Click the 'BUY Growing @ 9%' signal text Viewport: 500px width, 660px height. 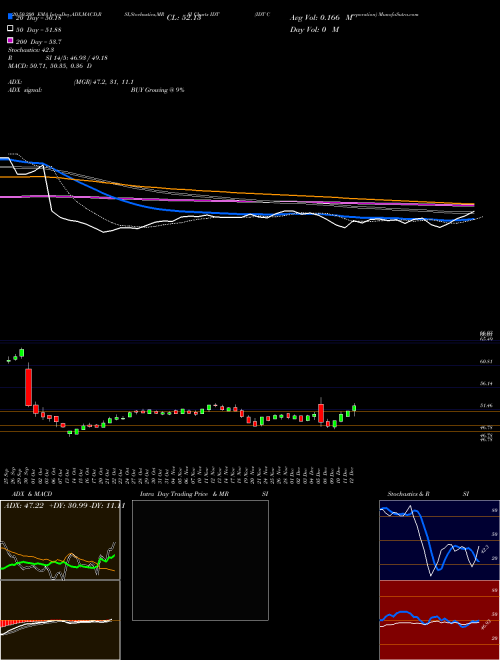pos(157,90)
